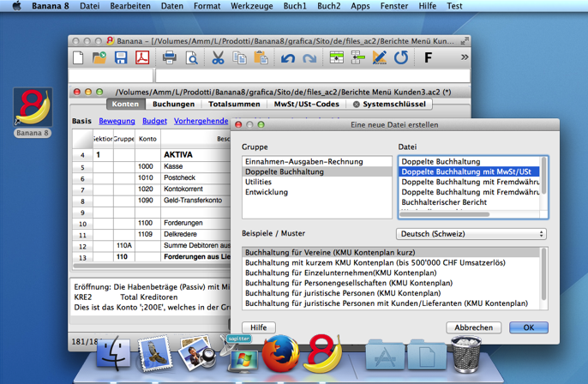Click account number 1020 cell
Image resolution: width=588 pixels, height=384 pixels.
pyautogui.click(x=147, y=189)
